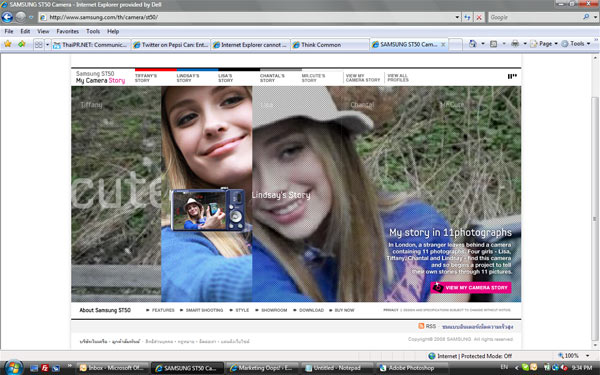This screenshot has height=375, width=600.
Task: Open Lisa's Story in site navigation
Action: pos(225,78)
